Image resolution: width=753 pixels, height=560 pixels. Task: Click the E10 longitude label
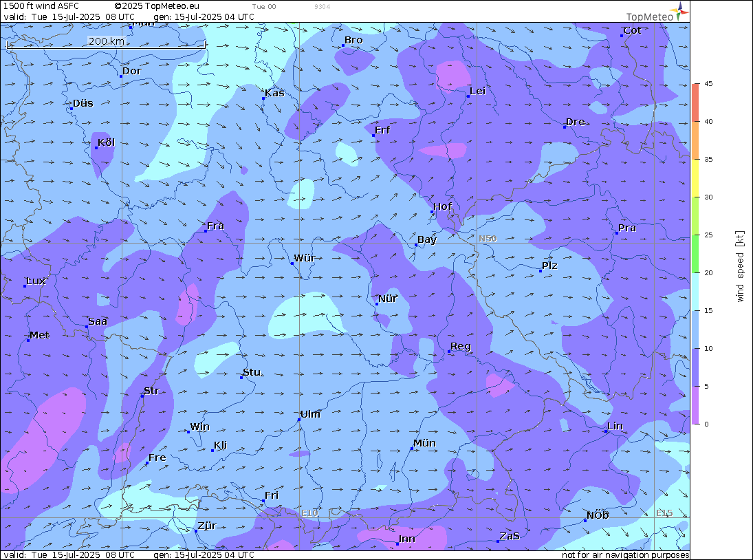tap(309, 513)
